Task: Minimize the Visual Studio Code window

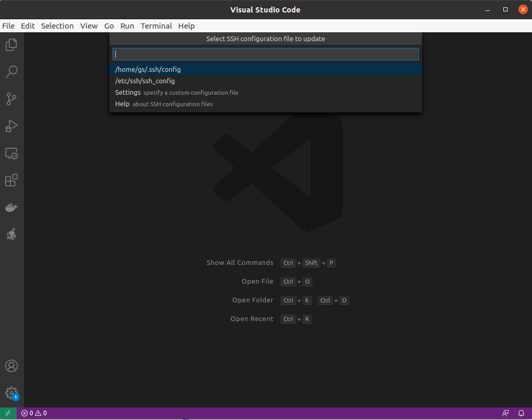Action: [x=488, y=9]
